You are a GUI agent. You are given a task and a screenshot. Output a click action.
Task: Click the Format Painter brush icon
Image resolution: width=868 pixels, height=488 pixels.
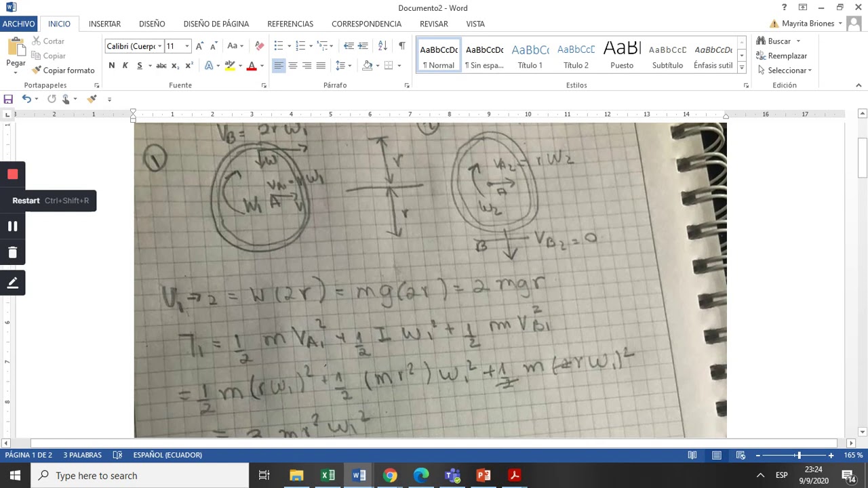coord(37,70)
